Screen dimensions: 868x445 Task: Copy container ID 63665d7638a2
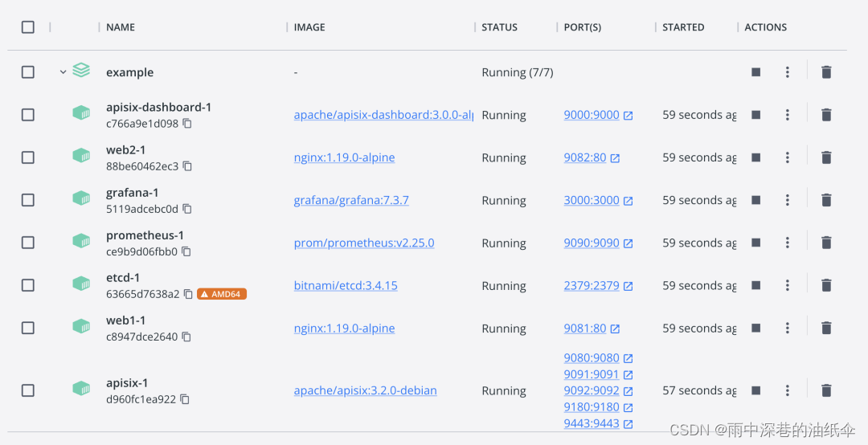[188, 294]
